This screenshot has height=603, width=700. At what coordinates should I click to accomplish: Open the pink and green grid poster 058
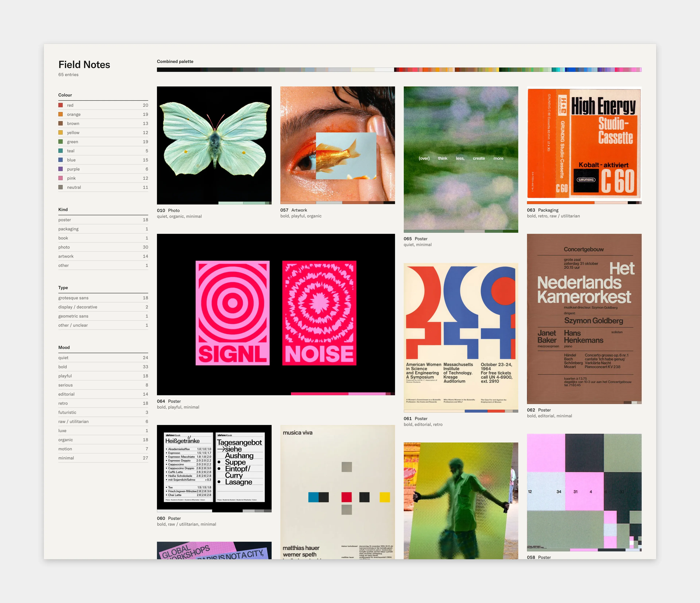pyautogui.click(x=584, y=492)
